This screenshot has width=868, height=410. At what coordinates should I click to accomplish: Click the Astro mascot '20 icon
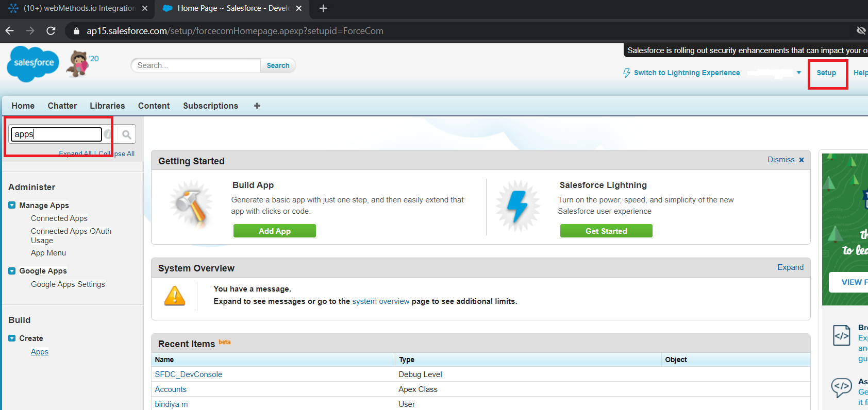(81, 63)
